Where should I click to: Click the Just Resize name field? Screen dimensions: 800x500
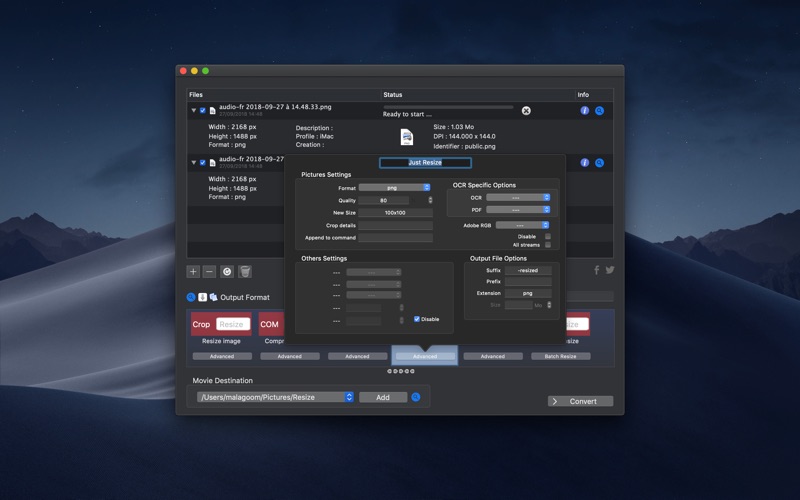click(x=425, y=162)
